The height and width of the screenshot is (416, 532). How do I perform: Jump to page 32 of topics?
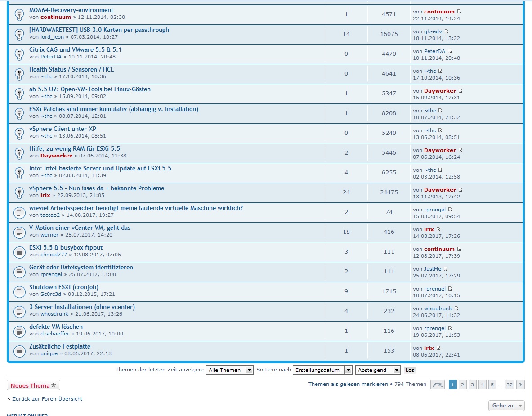[x=509, y=385]
